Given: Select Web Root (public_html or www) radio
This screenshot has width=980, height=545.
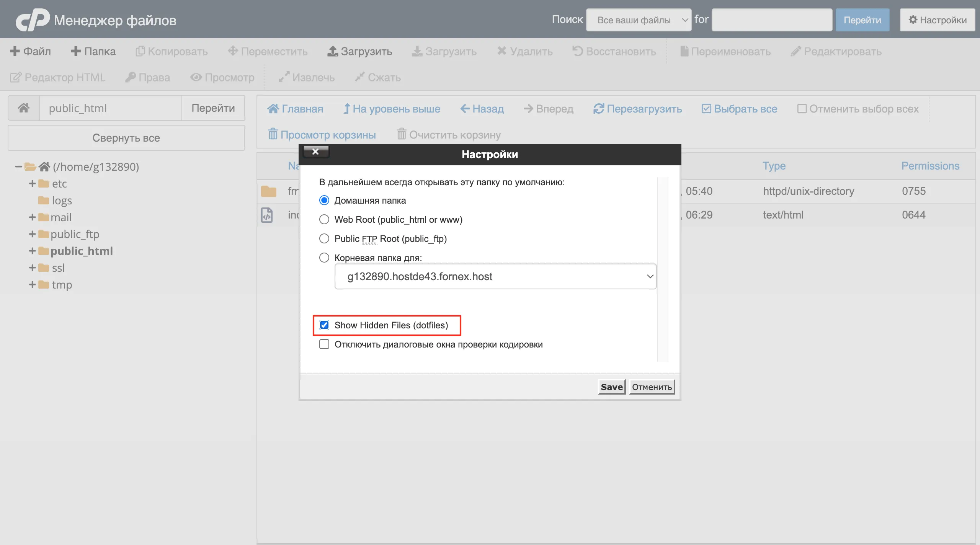Looking at the screenshot, I should point(324,220).
